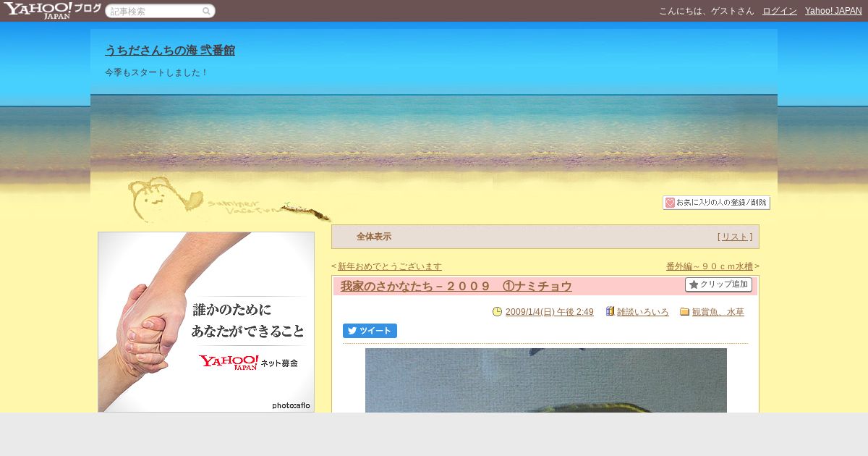Click the book icon beside 雑談いろいろ

[610, 311]
